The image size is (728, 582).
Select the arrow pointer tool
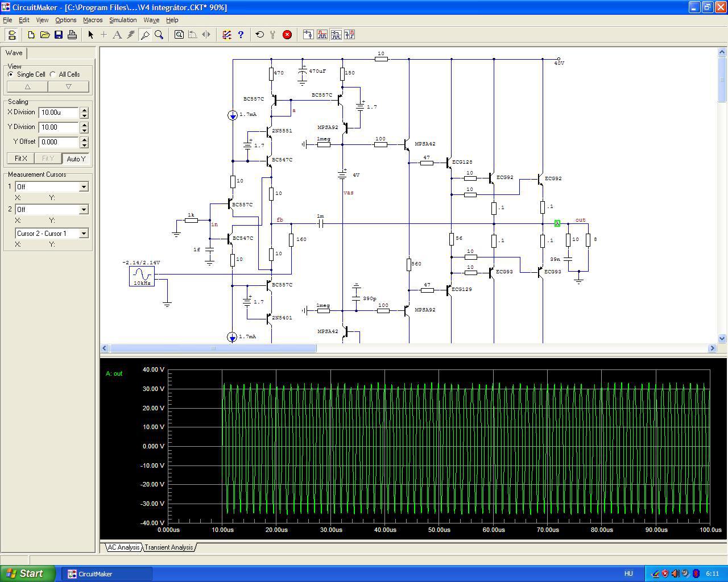click(x=90, y=35)
